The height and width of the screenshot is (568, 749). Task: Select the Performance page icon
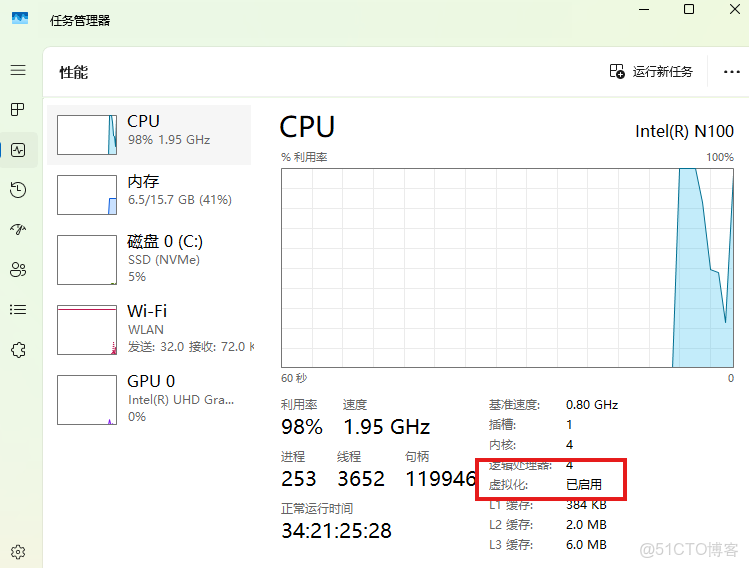(18, 150)
